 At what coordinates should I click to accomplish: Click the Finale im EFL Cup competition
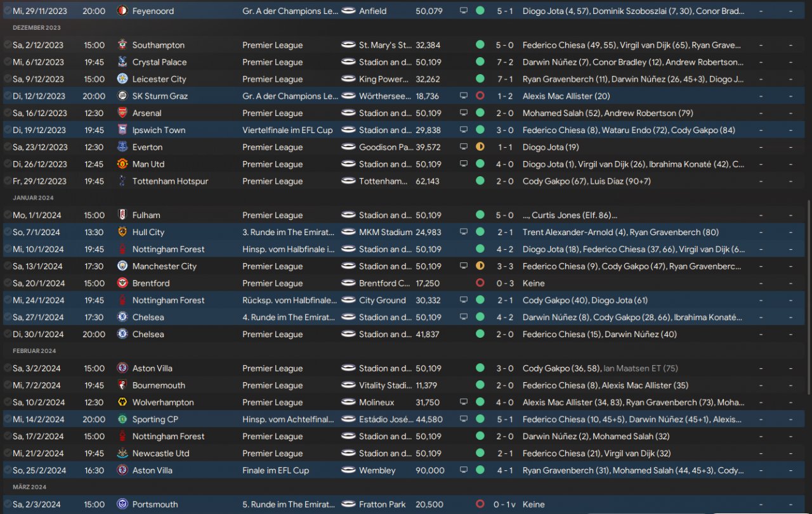click(275, 470)
